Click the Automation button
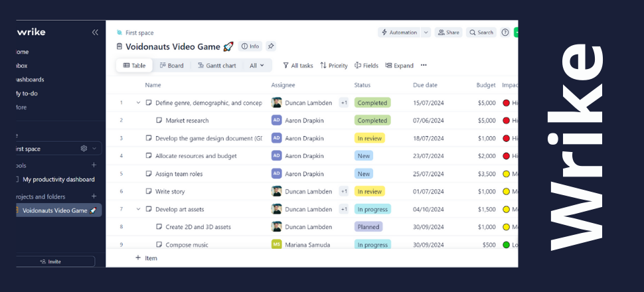This screenshot has width=644, height=292. [x=399, y=33]
